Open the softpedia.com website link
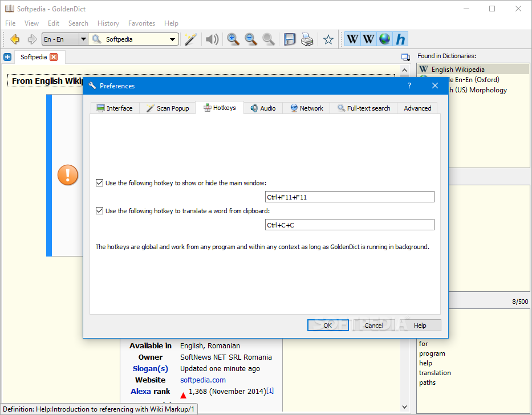Viewport: 532px width, 415px height. (x=203, y=380)
